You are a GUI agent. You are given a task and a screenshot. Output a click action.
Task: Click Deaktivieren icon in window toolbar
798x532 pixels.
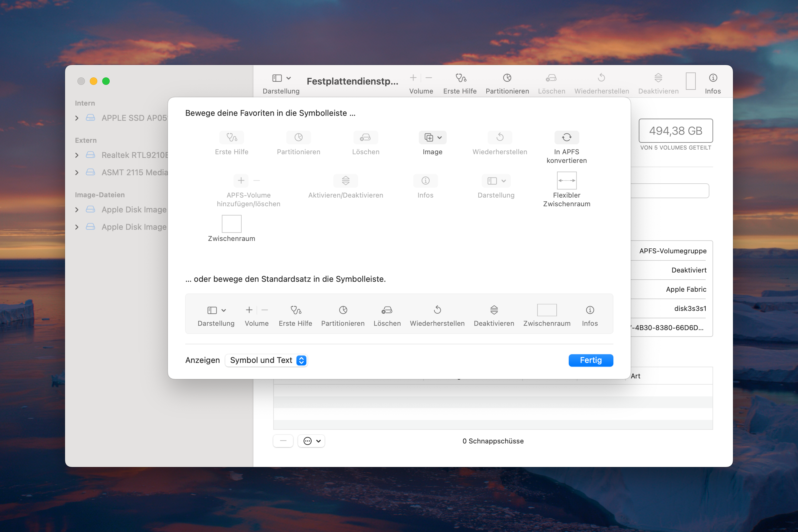(658, 78)
